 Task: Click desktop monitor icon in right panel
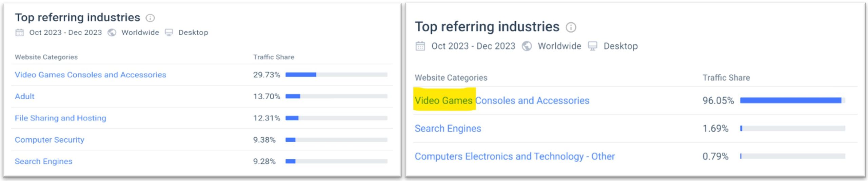click(x=592, y=46)
